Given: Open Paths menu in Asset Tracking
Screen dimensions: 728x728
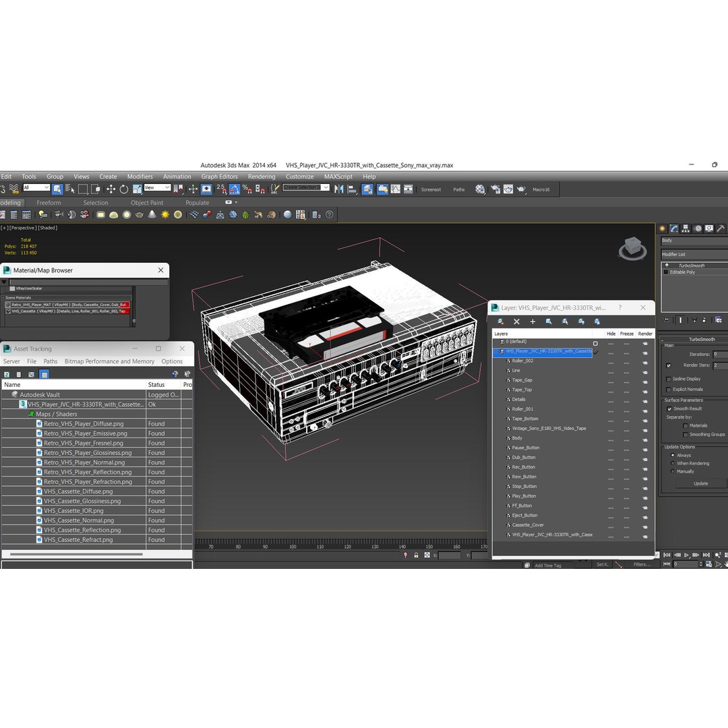Looking at the screenshot, I should coord(50,361).
